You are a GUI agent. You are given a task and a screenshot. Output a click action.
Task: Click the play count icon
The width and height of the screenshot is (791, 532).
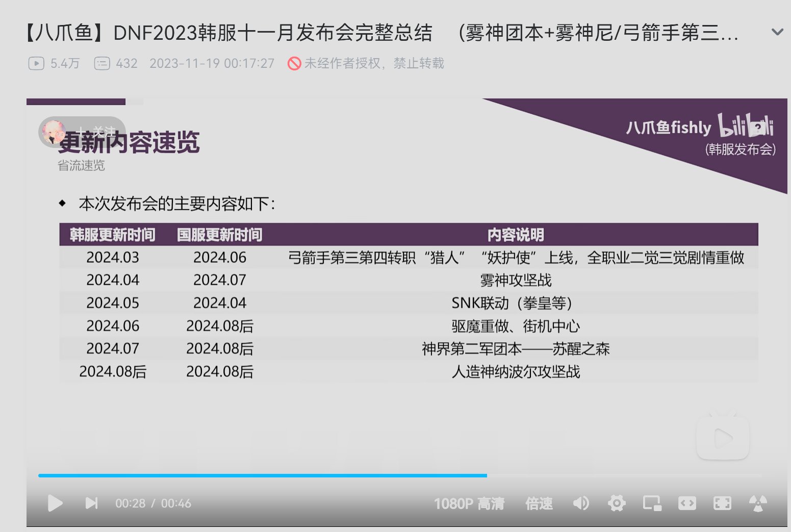click(x=36, y=63)
